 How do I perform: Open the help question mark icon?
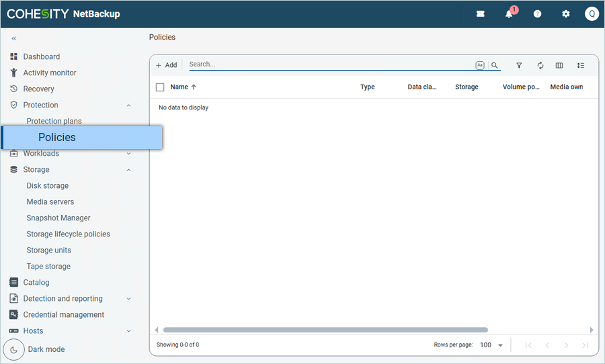[537, 14]
